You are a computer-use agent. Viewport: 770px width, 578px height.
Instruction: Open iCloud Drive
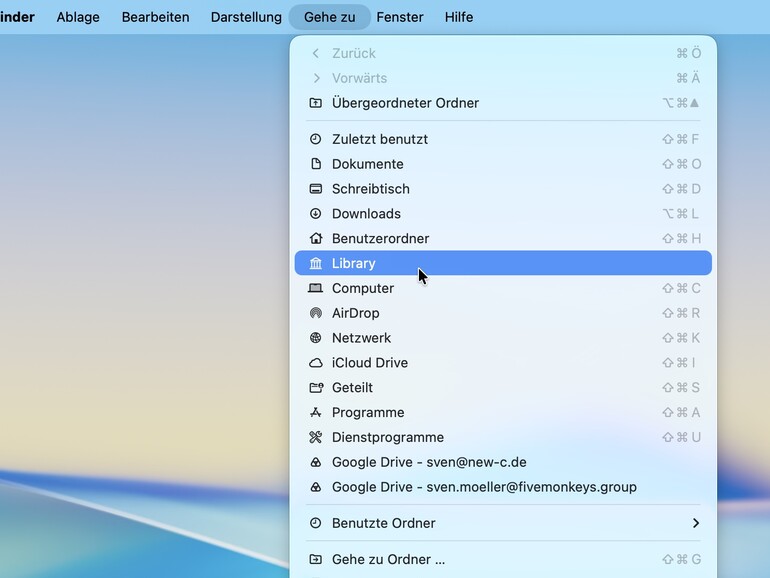coord(503,363)
